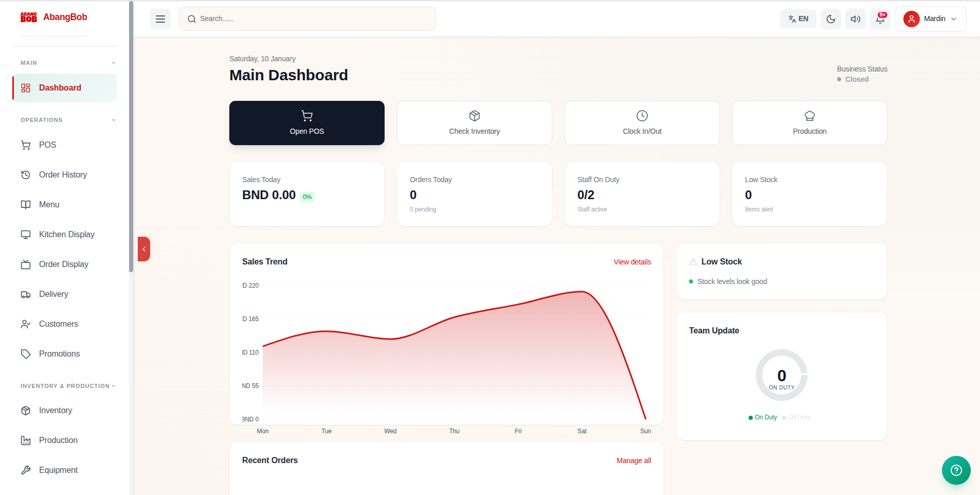
Task: Open the notifications bell
Action: 880,19
